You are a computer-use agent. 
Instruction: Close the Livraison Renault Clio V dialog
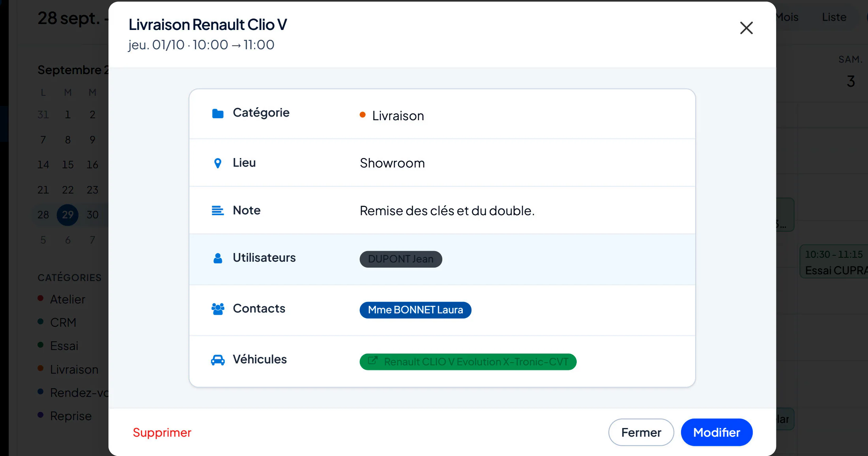pos(746,28)
